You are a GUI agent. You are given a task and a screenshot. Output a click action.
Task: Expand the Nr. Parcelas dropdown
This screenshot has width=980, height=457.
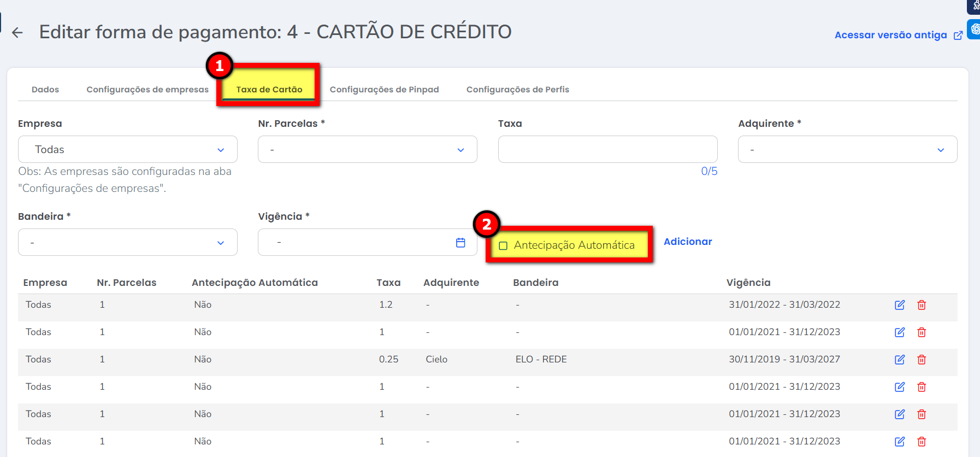[x=367, y=150]
